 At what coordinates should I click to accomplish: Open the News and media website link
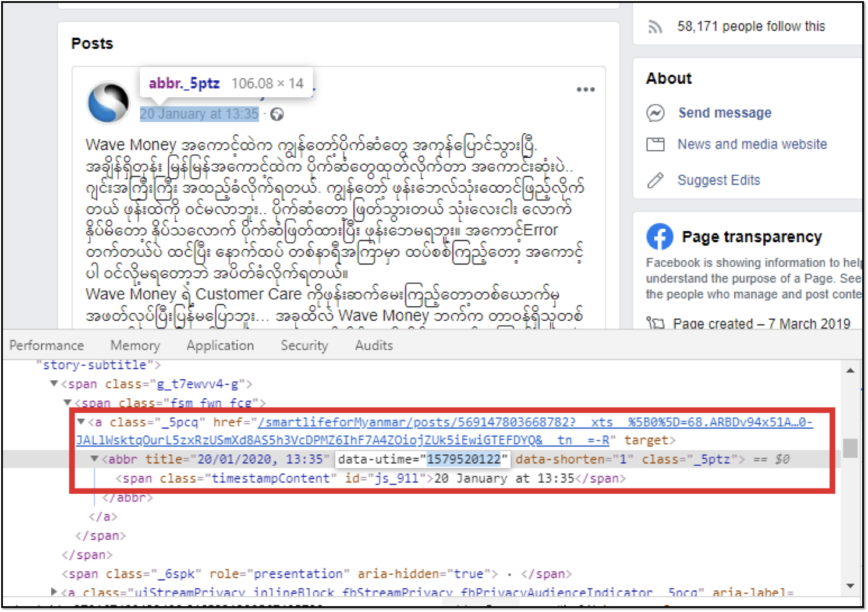click(x=752, y=144)
